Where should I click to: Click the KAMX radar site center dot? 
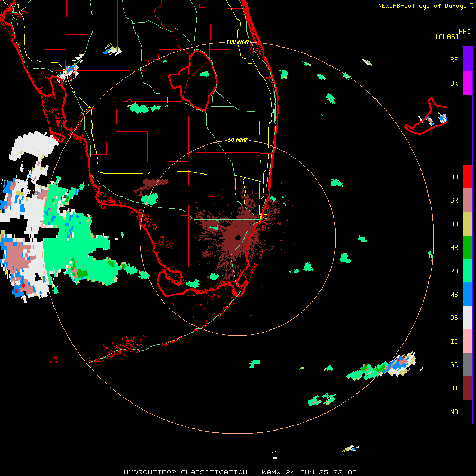click(237, 237)
